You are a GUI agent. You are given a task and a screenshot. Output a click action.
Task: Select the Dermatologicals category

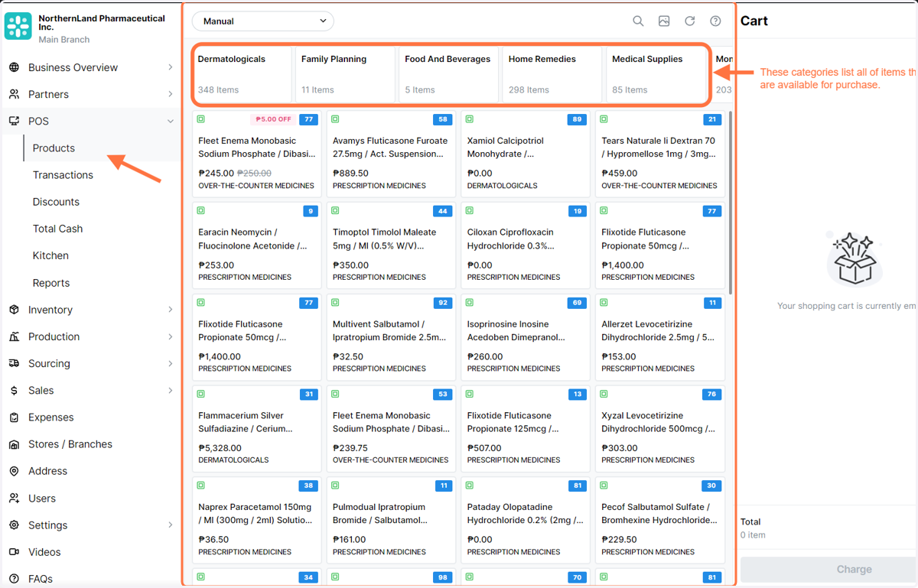click(243, 74)
